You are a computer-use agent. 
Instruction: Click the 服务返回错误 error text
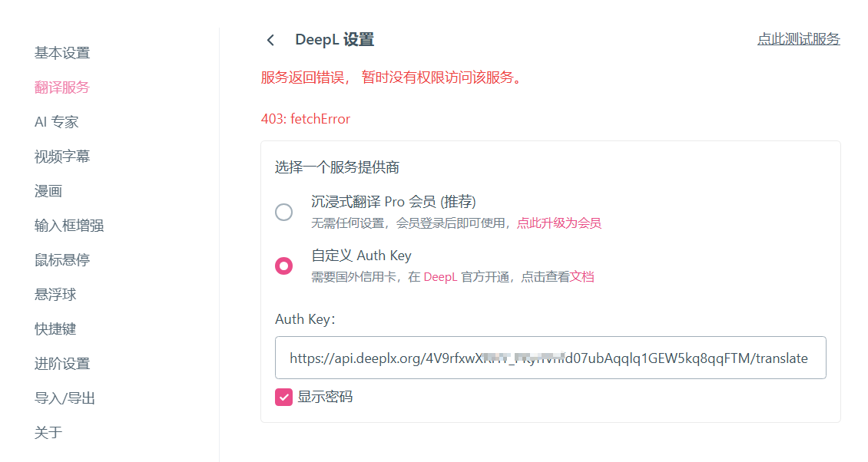point(393,78)
